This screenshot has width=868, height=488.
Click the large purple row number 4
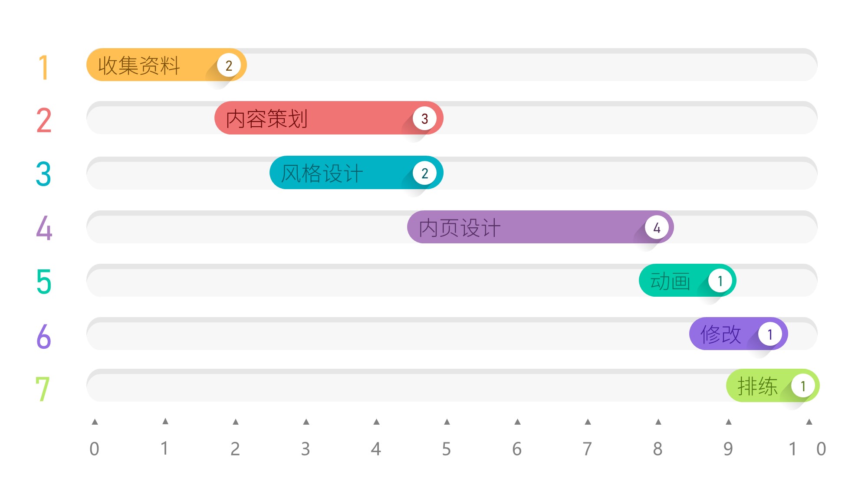tap(44, 228)
